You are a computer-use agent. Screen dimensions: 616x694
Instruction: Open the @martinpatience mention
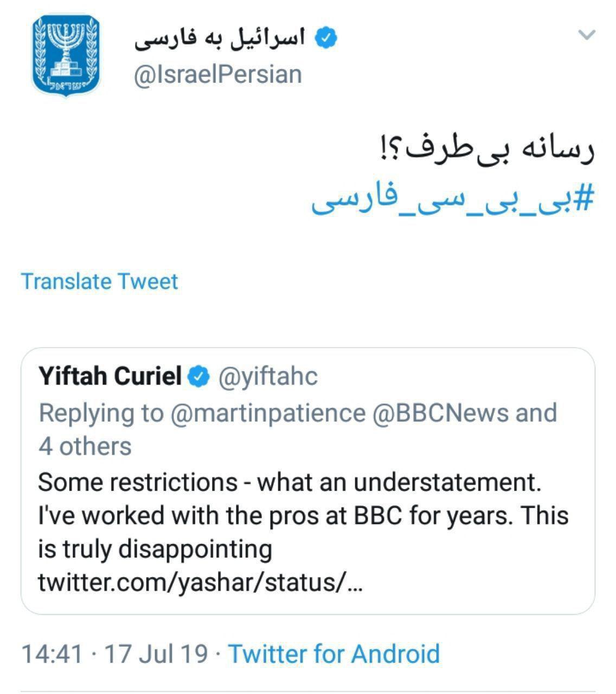pos(268,413)
